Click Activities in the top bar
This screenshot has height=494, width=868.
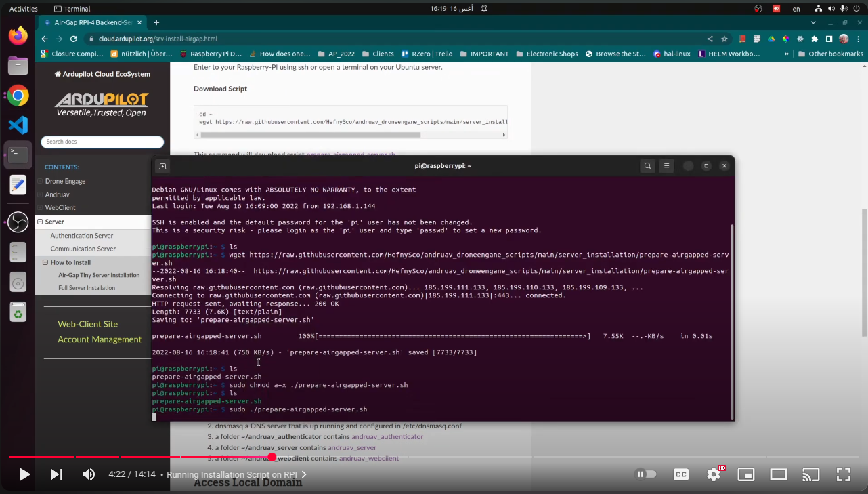pyautogui.click(x=24, y=9)
